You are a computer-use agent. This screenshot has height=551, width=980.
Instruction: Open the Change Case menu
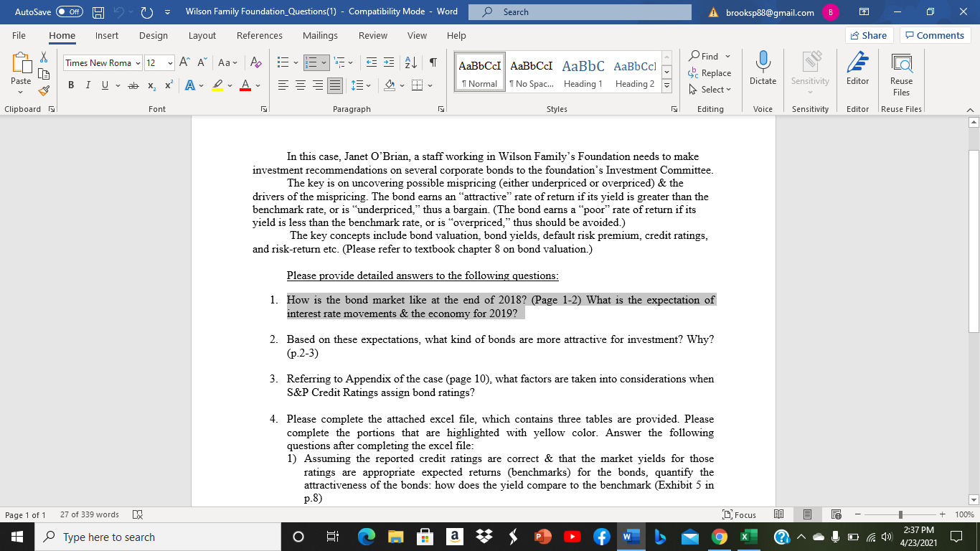pyautogui.click(x=228, y=63)
